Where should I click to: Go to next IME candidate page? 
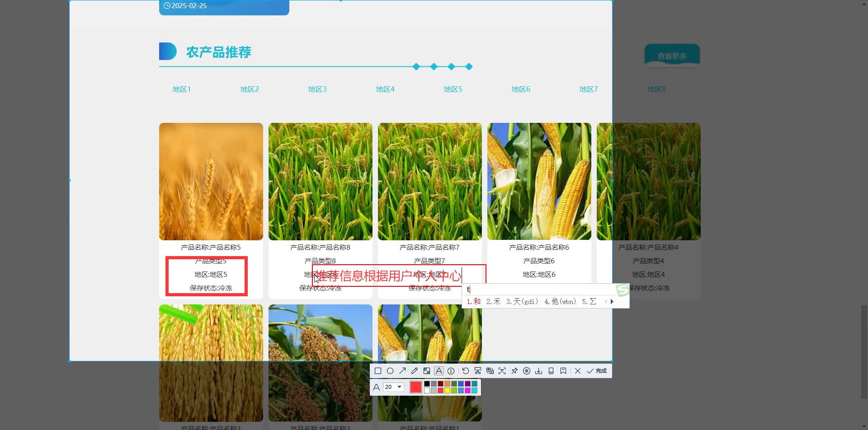[612, 301]
